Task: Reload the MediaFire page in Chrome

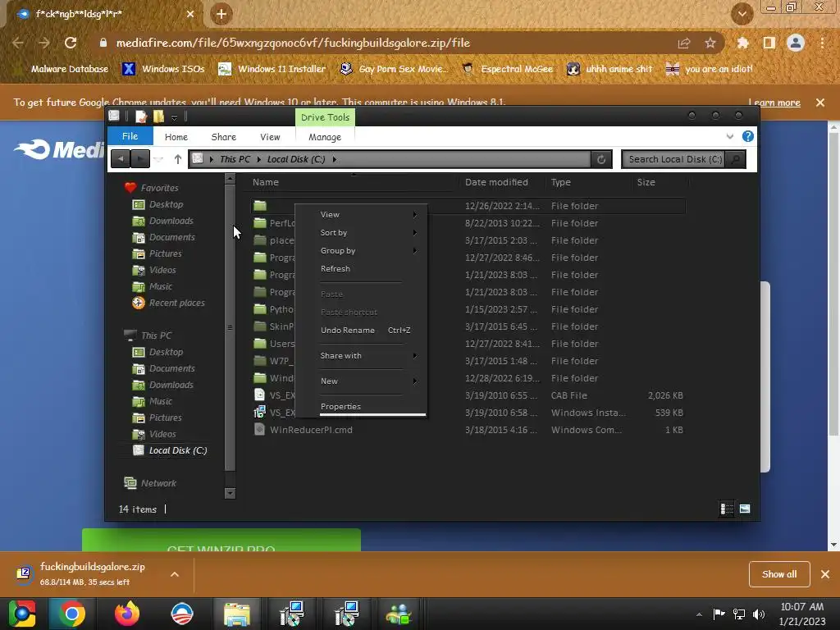Action: click(71, 43)
